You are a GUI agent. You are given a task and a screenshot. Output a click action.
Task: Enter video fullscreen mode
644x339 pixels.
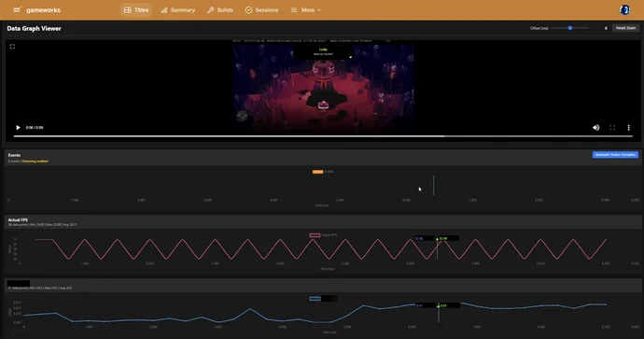[612, 127]
